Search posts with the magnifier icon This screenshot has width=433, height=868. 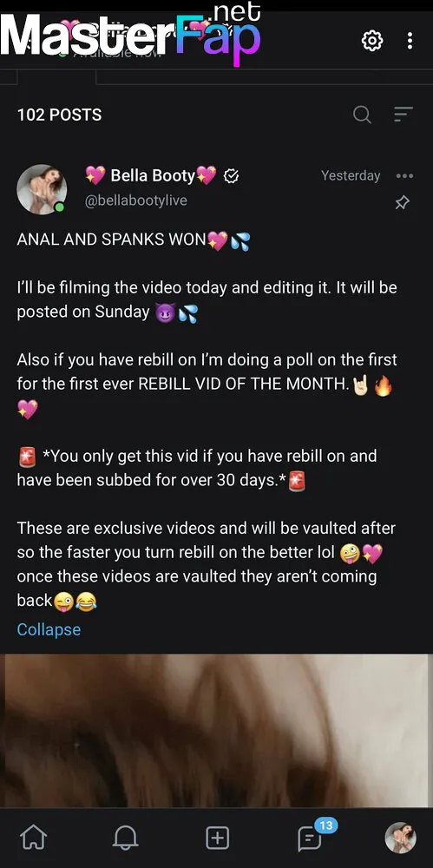pos(362,115)
